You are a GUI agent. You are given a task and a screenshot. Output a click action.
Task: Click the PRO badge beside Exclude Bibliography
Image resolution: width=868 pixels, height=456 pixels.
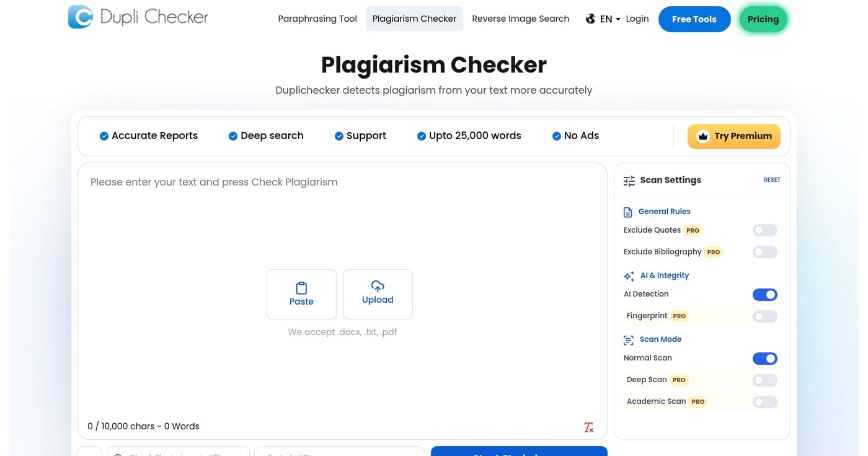coord(714,252)
